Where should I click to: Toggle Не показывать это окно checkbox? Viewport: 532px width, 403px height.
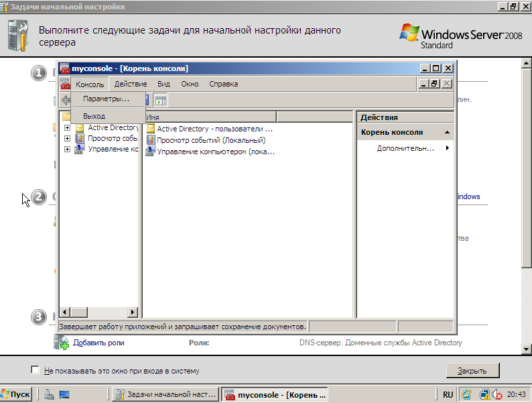(35, 369)
